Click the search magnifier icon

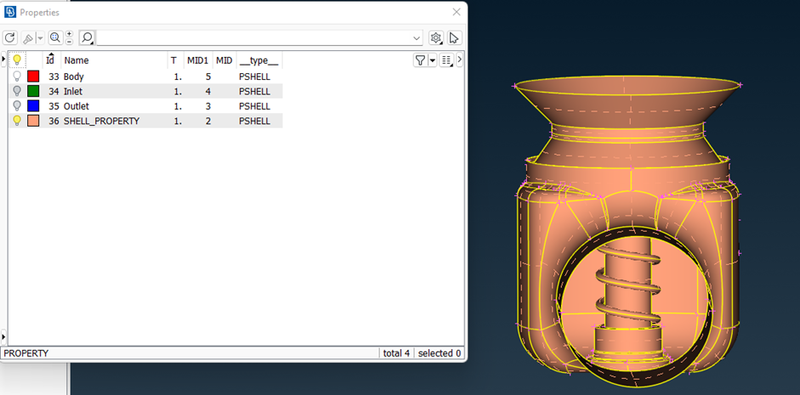tap(87, 38)
